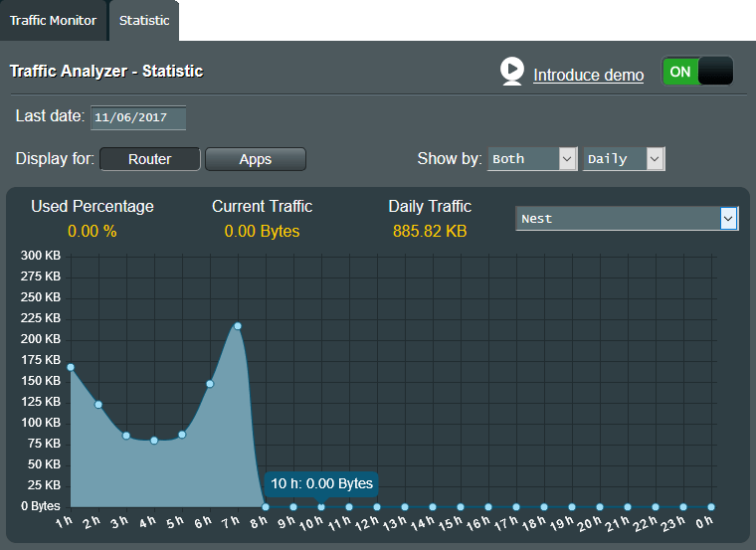Click the Traffic Analyzer - Statistic heading
This screenshot has height=550, width=756.
106,72
